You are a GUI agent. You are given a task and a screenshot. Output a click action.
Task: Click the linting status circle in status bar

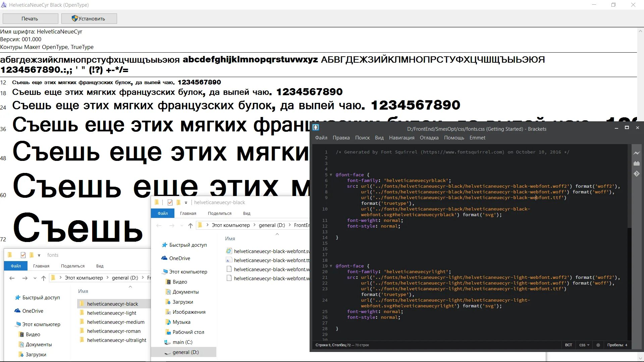(598, 345)
